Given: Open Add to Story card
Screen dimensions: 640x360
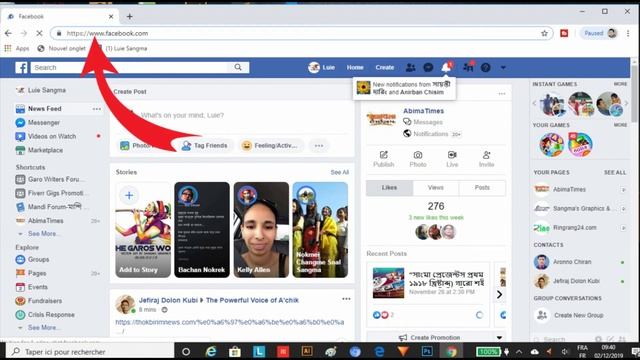Looking at the screenshot, I should [143, 230].
